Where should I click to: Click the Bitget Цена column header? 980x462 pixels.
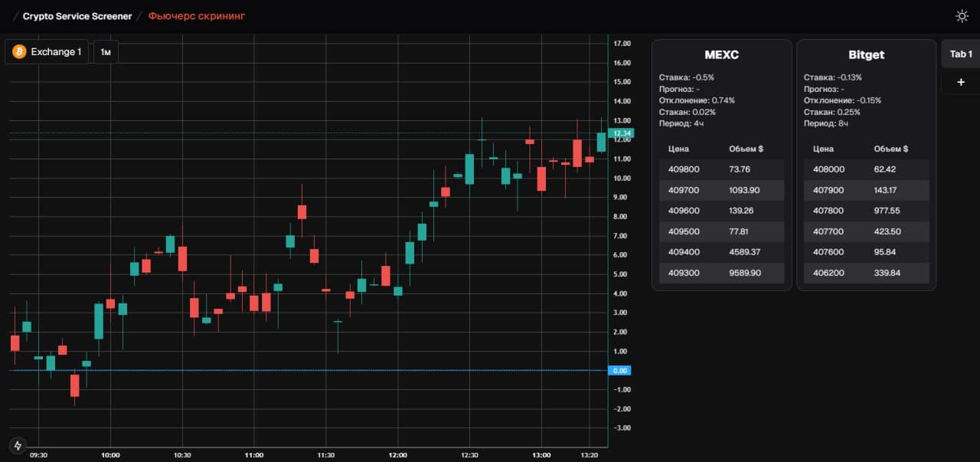pos(823,149)
